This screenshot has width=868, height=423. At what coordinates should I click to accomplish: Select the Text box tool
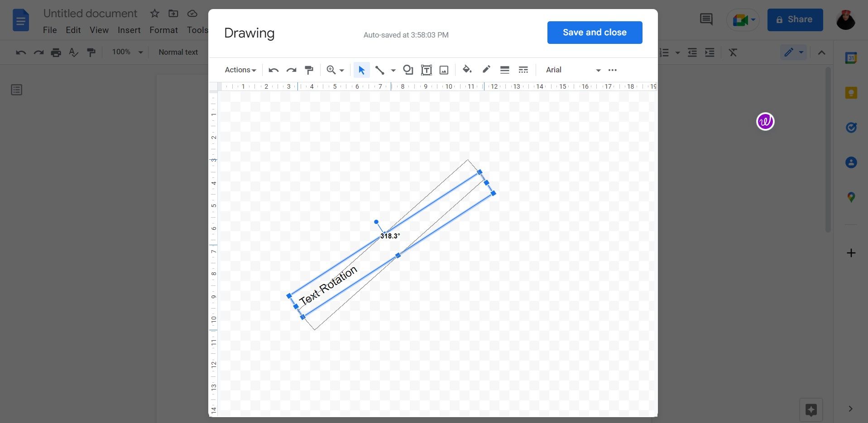coord(426,70)
